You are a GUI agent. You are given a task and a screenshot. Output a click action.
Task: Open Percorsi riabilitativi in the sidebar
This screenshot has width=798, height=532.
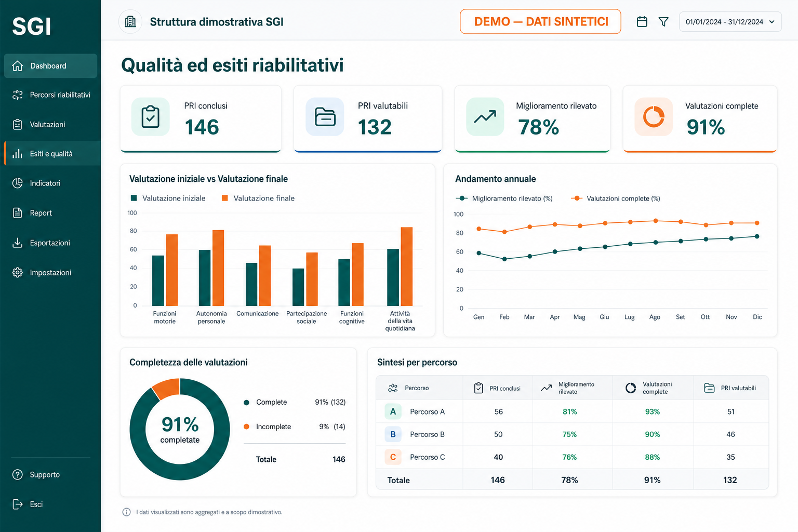[x=50, y=95]
